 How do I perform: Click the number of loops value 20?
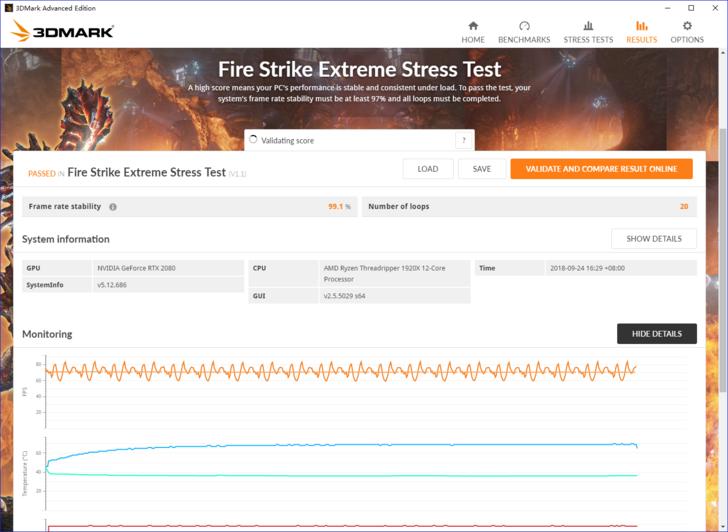(684, 207)
